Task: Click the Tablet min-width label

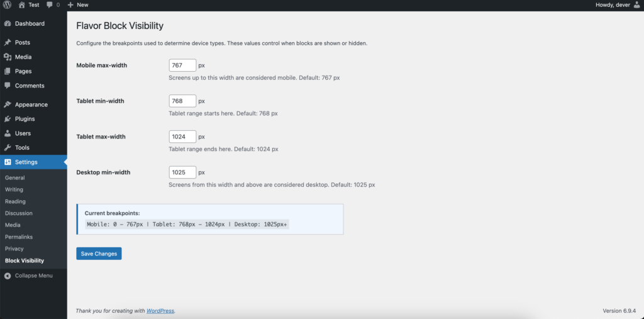Action: pos(100,101)
